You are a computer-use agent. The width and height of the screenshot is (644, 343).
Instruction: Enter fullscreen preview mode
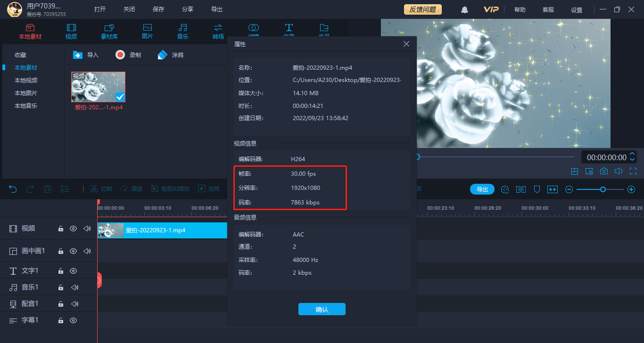coord(633,171)
